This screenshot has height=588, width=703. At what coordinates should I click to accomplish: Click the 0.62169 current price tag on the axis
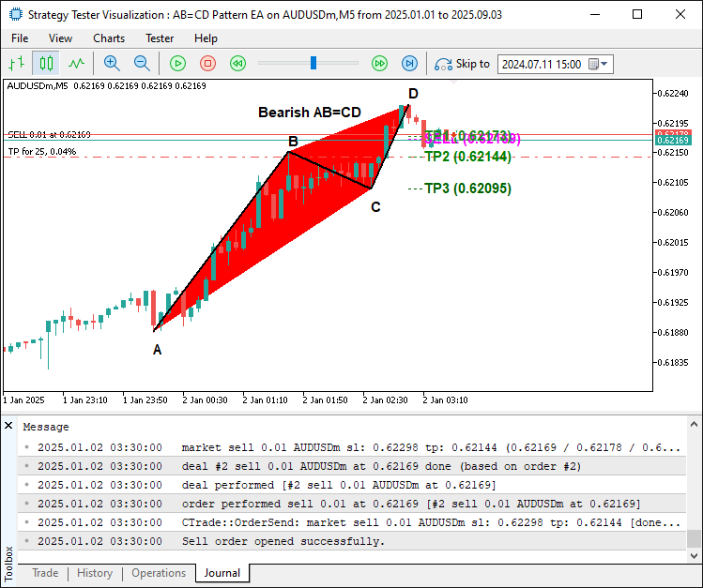coord(673,141)
